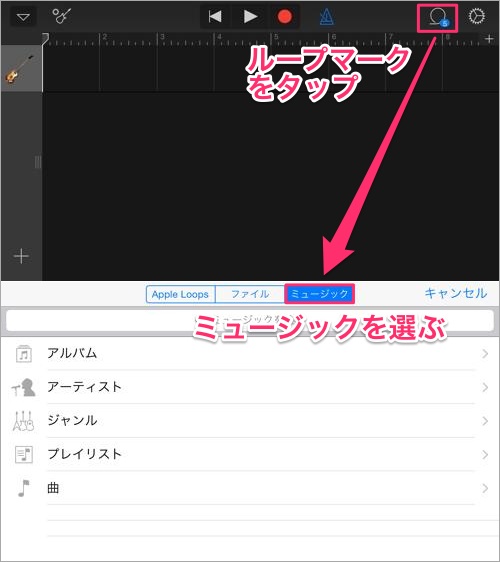Screen dimensions: 500x562
Task: Toggle the metronome icon
Action: [327, 16]
